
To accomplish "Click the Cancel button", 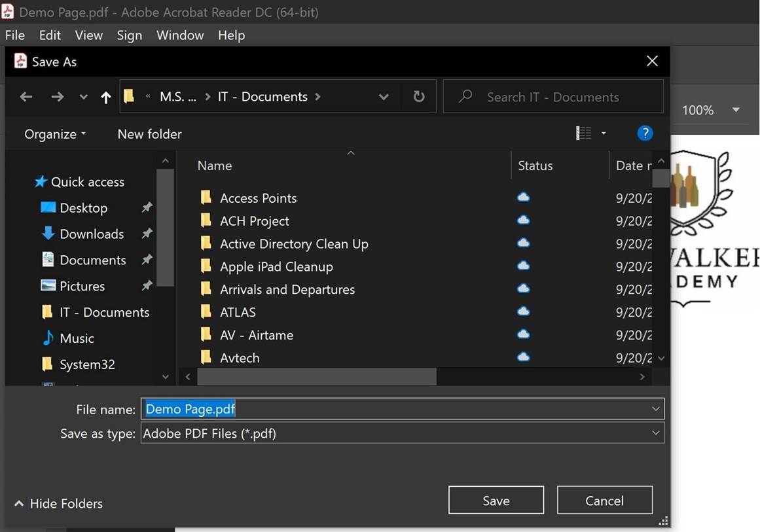I will 604,501.
